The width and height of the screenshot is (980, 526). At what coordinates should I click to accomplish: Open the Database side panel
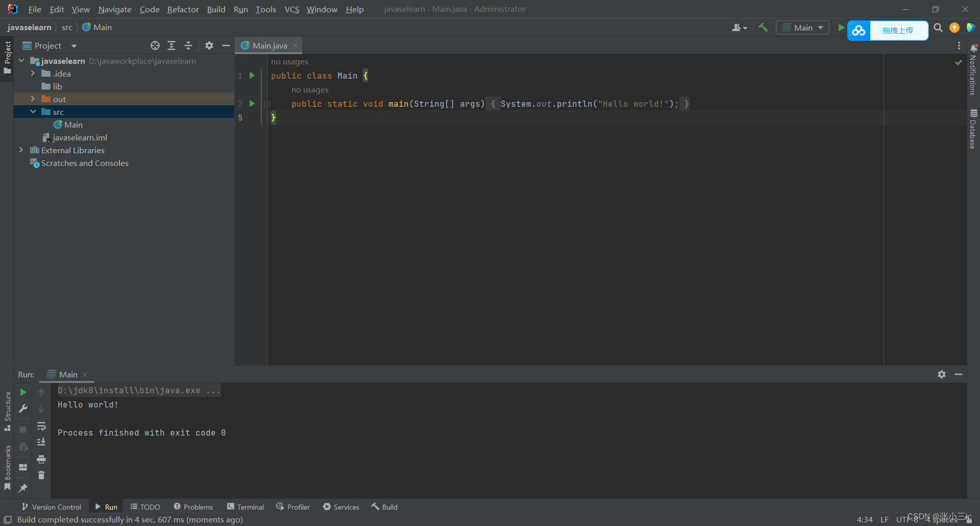(x=973, y=129)
